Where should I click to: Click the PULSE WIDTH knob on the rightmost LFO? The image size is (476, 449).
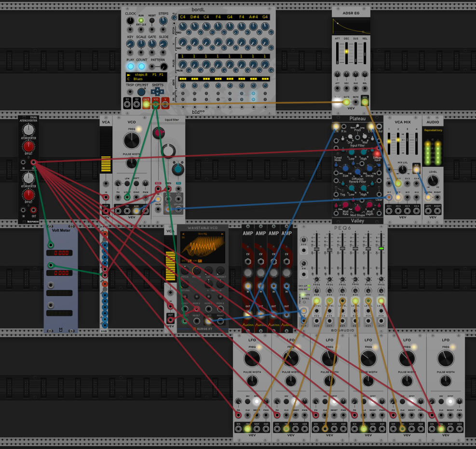(446, 381)
